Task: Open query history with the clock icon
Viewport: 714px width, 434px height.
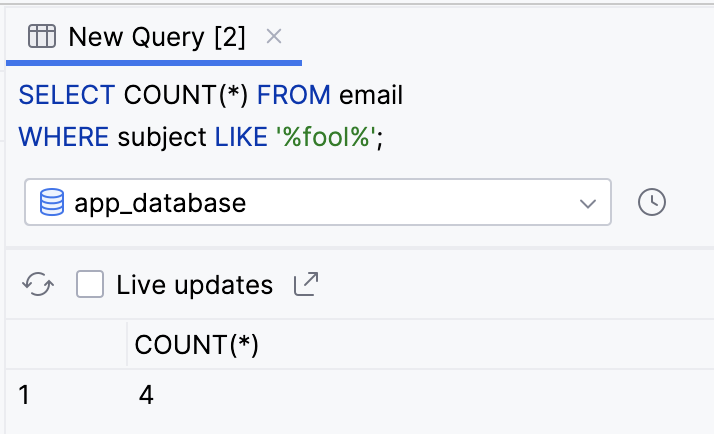Action: click(651, 202)
